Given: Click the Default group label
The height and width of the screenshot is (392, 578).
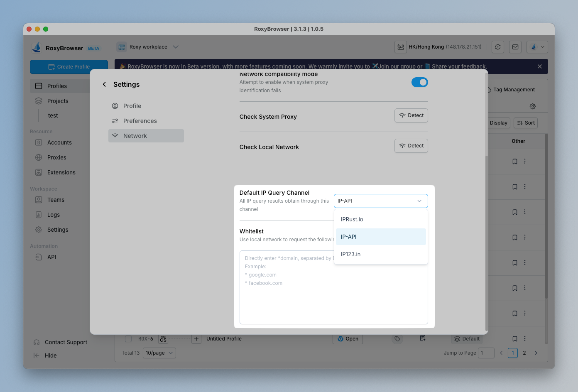Looking at the screenshot, I should pyautogui.click(x=467, y=339).
